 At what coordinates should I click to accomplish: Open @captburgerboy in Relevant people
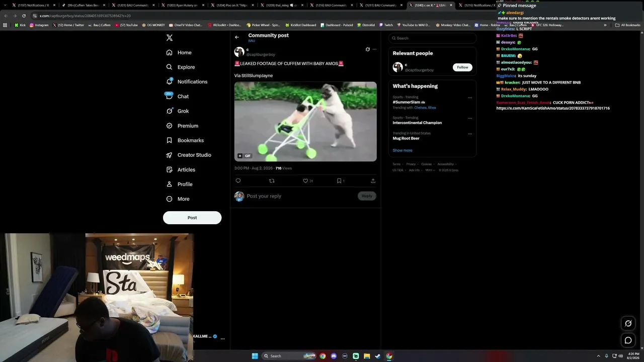click(x=419, y=70)
